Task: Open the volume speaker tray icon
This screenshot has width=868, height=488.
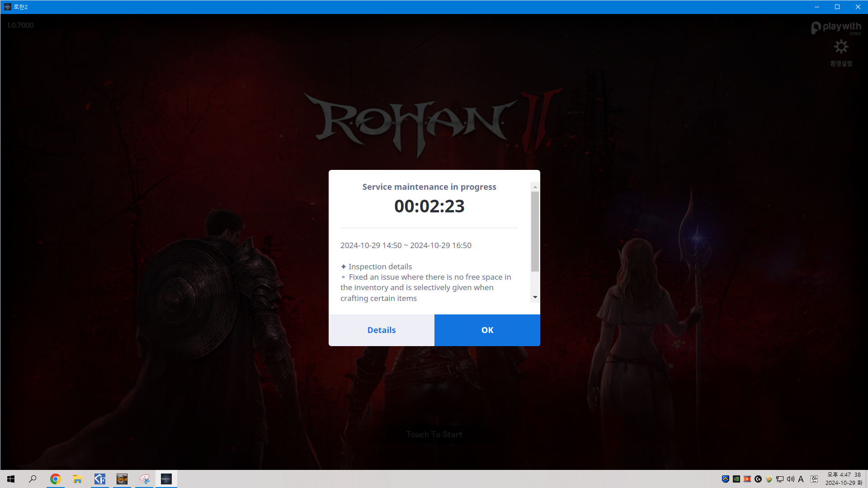Action: click(791, 479)
